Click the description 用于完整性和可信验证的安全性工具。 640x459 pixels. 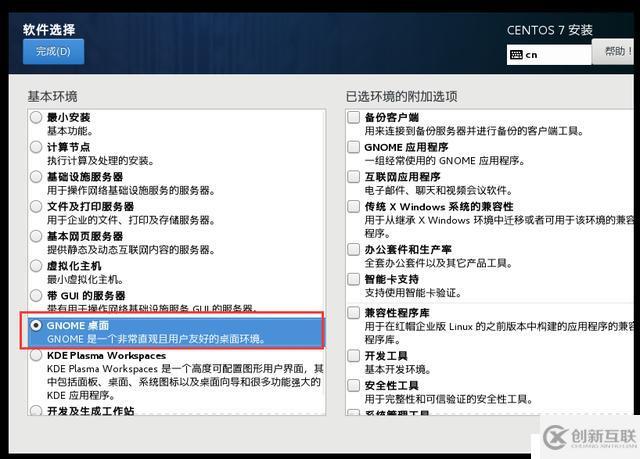point(449,399)
